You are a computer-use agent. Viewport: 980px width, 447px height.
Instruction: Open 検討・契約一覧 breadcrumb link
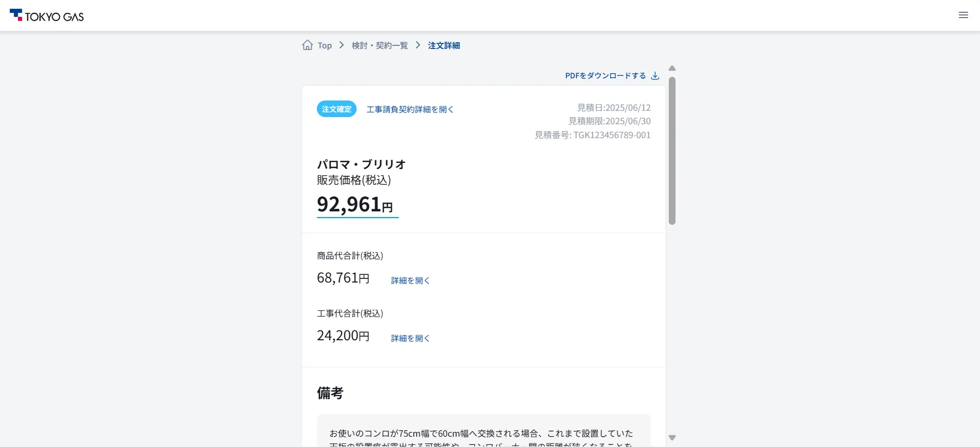pyautogui.click(x=380, y=45)
